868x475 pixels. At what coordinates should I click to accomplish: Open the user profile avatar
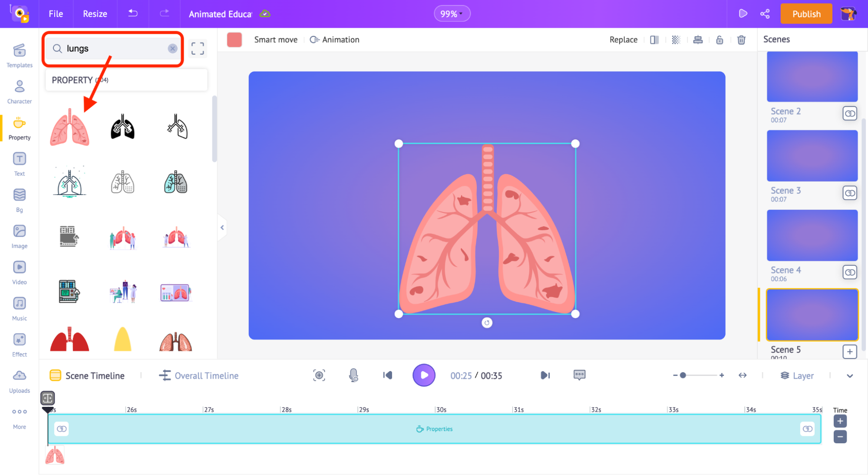pyautogui.click(x=848, y=14)
